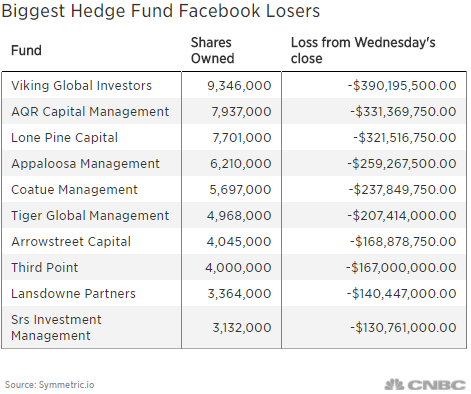Screen dimensions: 471x394
Task: Select the -$390,195,500.00 loss value
Action: [402, 86]
